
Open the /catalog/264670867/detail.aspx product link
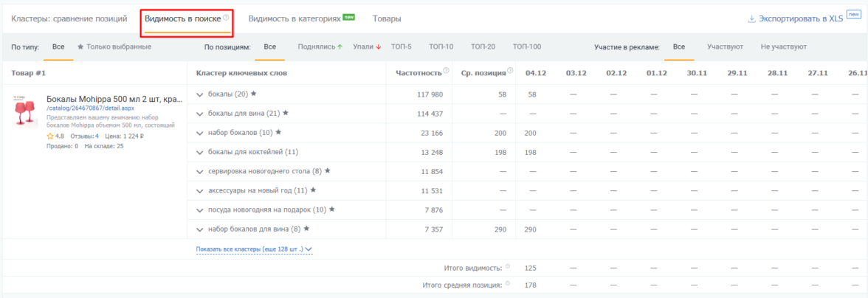tap(90, 108)
